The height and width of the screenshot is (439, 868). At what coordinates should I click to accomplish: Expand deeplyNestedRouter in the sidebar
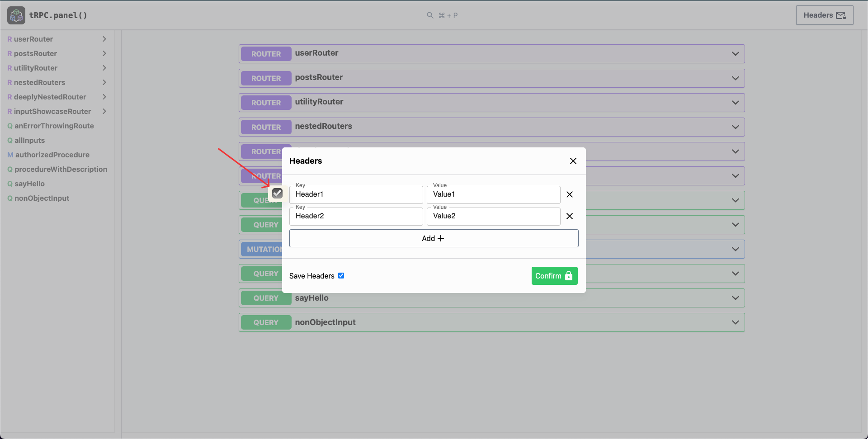click(x=104, y=97)
